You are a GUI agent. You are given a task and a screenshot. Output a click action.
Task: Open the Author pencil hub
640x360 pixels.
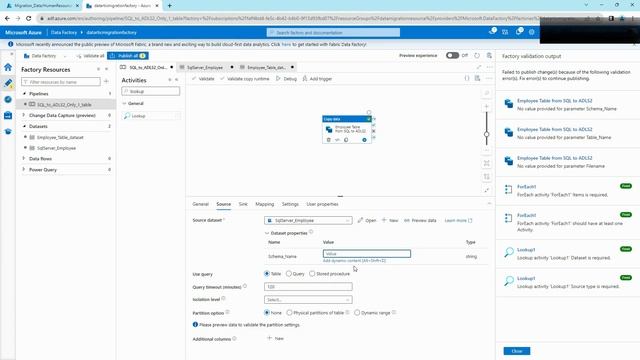[x=8, y=83]
